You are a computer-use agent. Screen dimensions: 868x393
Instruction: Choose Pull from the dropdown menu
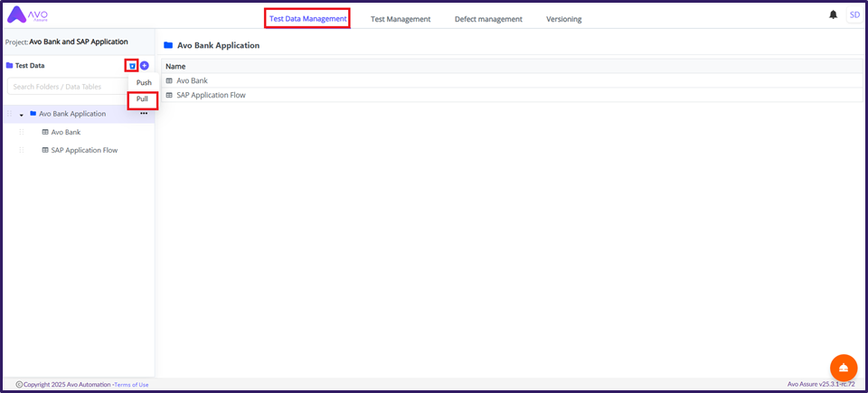click(143, 98)
